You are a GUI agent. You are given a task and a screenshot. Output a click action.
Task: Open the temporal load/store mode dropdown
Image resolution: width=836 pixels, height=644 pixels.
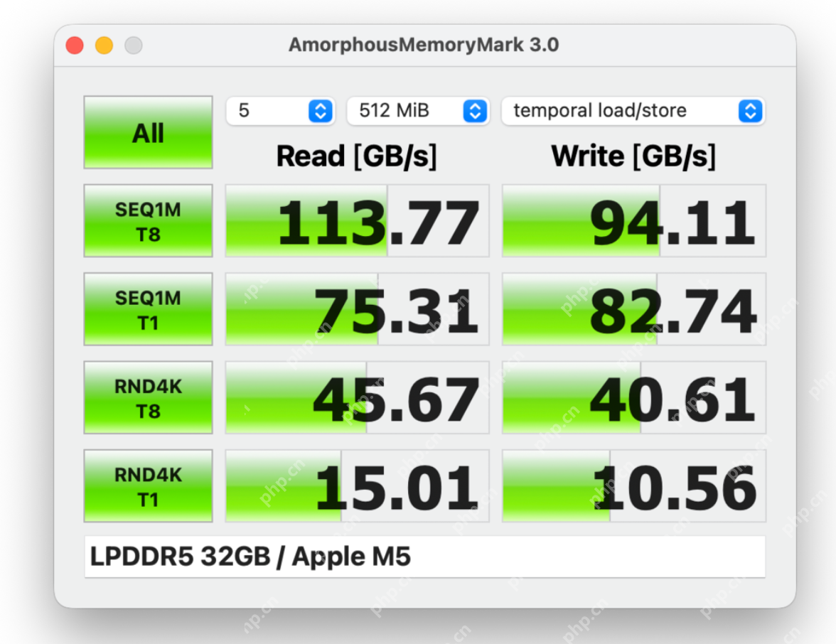coord(633,111)
